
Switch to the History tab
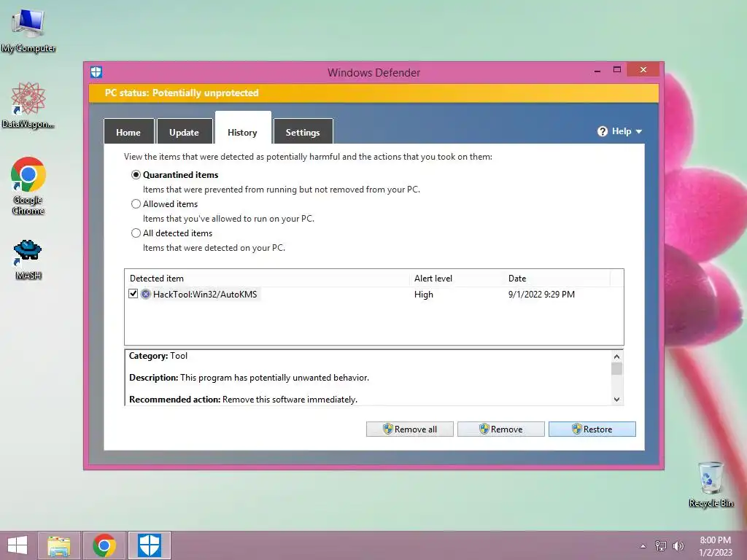242,128
